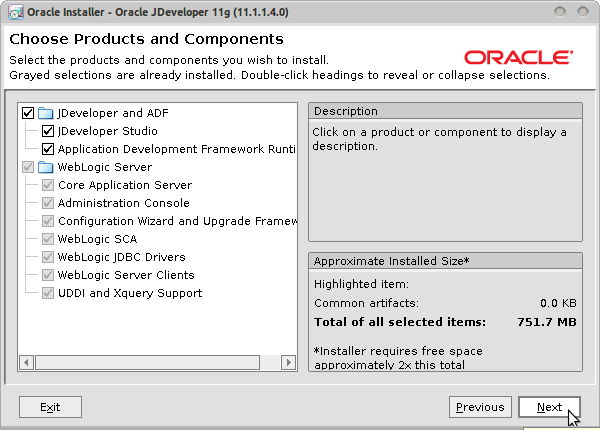Click the 751.7 MB total size value
Screen dimensions: 600x430
click(547, 322)
